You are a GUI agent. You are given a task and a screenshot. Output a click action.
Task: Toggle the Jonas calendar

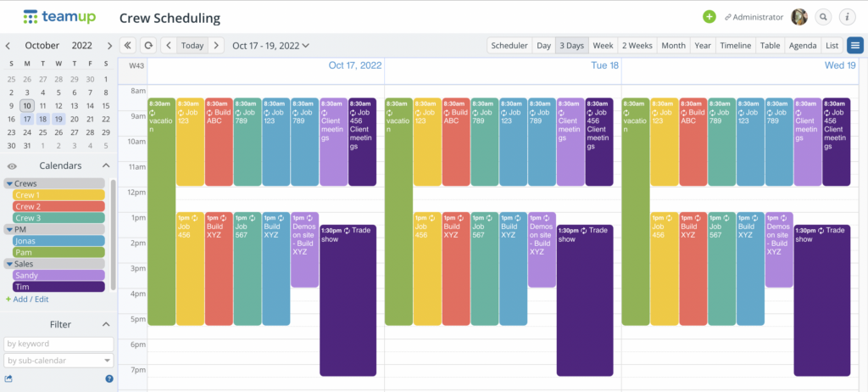point(58,241)
